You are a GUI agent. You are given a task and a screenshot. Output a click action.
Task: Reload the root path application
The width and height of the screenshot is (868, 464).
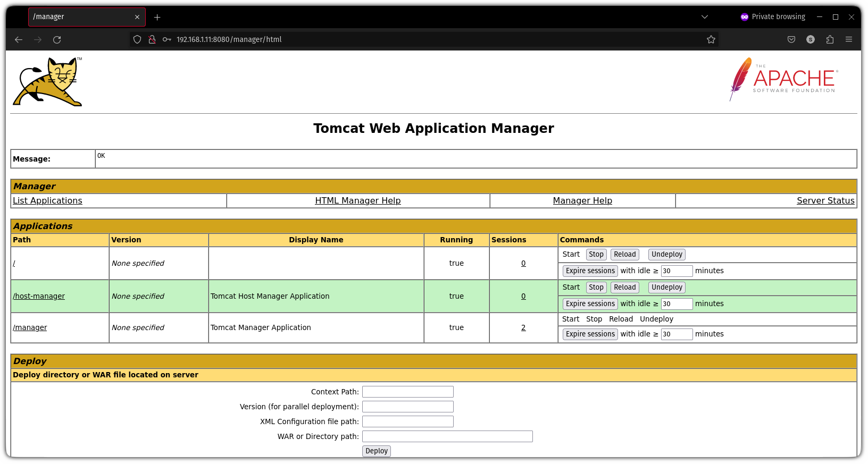[x=624, y=255]
